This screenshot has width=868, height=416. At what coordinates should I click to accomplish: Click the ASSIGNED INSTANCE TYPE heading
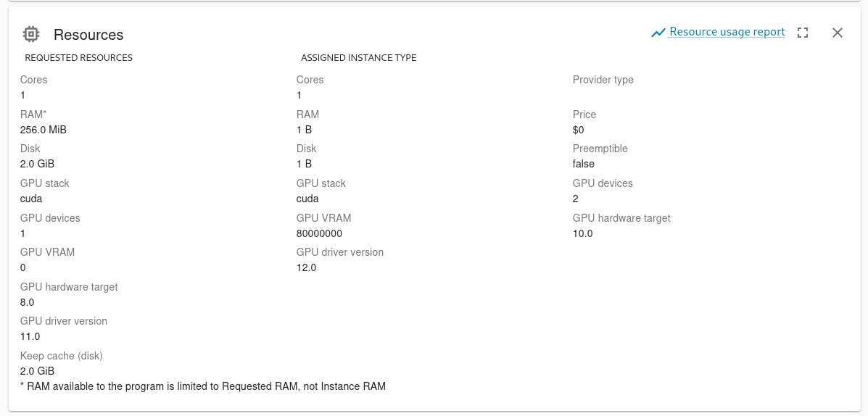(x=359, y=57)
